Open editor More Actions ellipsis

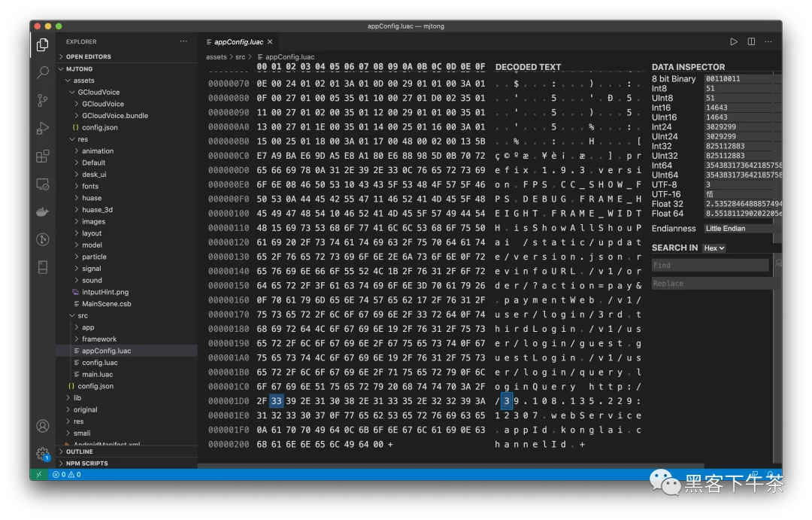click(x=768, y=41)
